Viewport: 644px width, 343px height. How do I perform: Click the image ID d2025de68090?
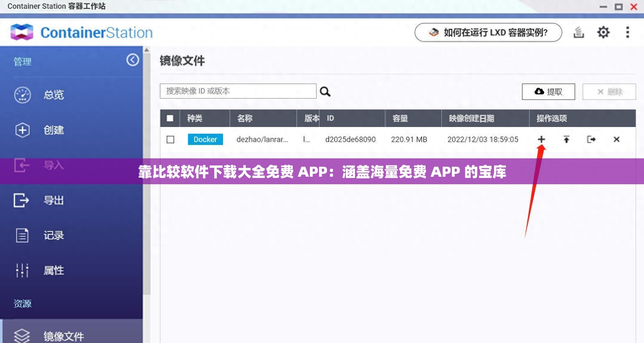(x=350, y=140)
